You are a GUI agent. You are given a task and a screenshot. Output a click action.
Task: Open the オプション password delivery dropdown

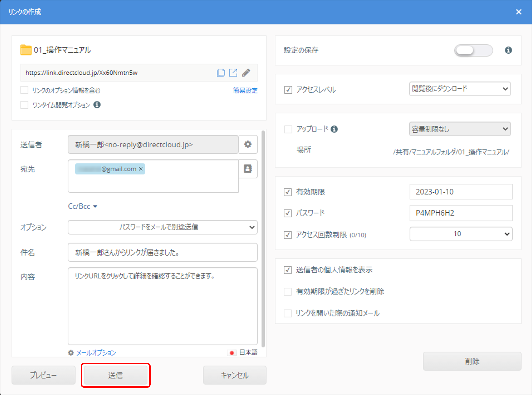point(163,227)
